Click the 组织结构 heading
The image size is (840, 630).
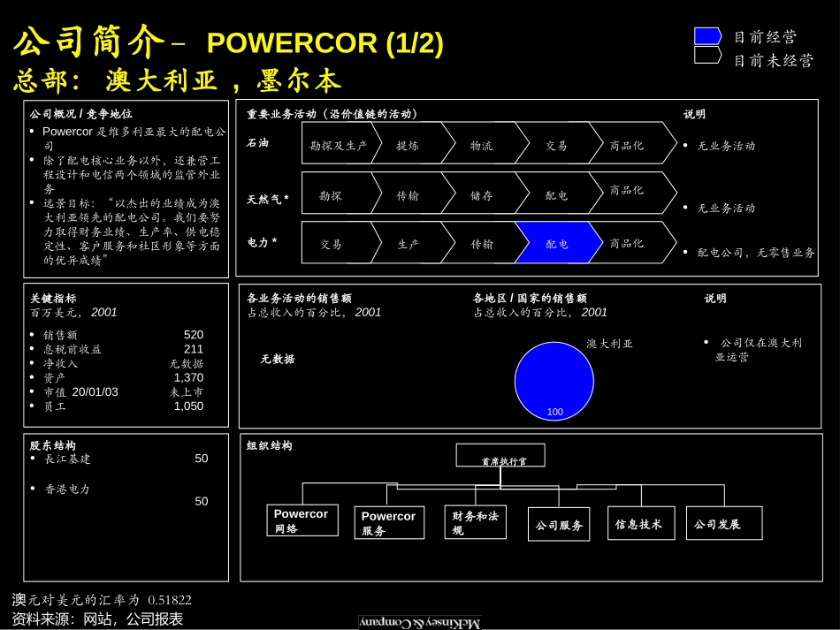coord(270,445)
